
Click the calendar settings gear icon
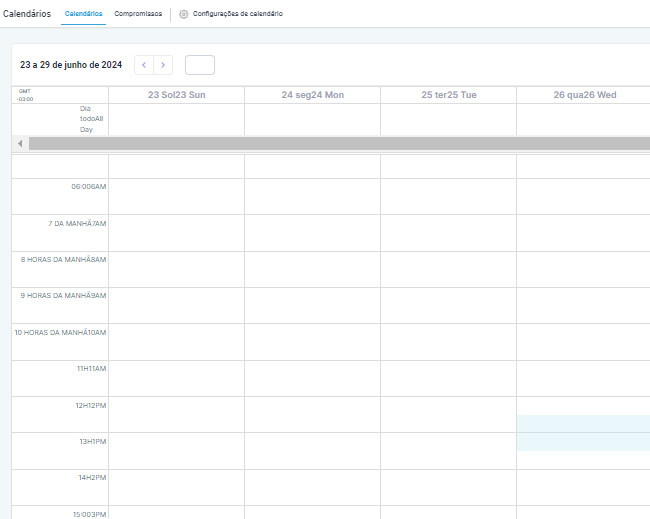[x=184, y=14]
